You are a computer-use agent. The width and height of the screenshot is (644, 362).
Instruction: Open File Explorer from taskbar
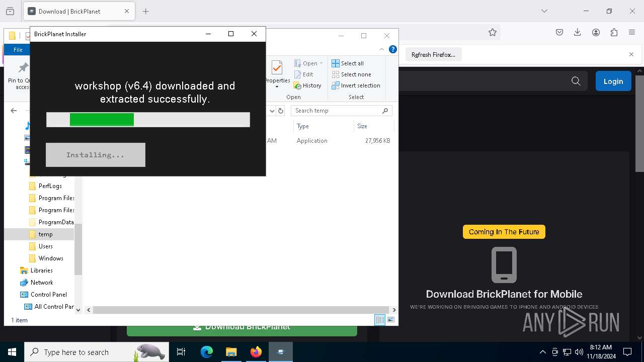(231, 352)
